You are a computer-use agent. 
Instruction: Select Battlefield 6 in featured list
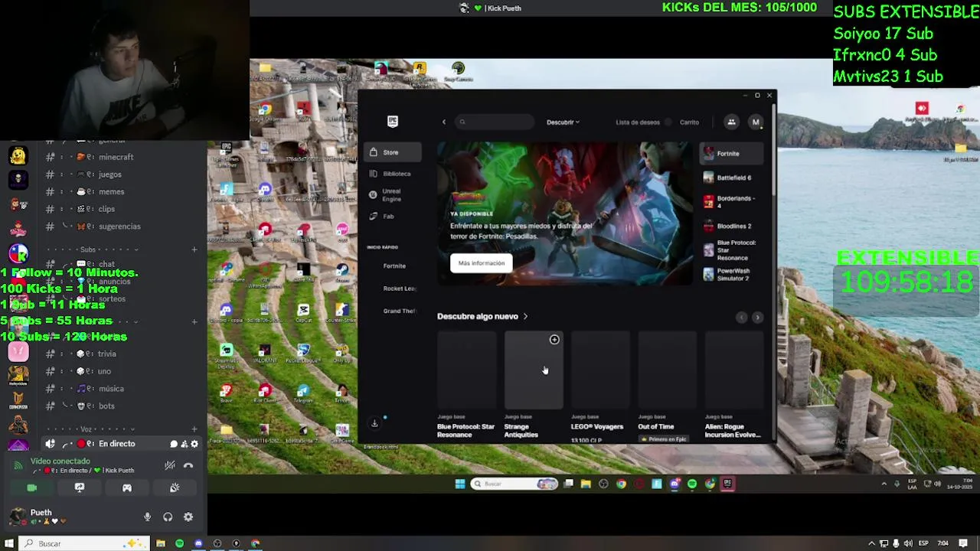[x=731, y=178]
